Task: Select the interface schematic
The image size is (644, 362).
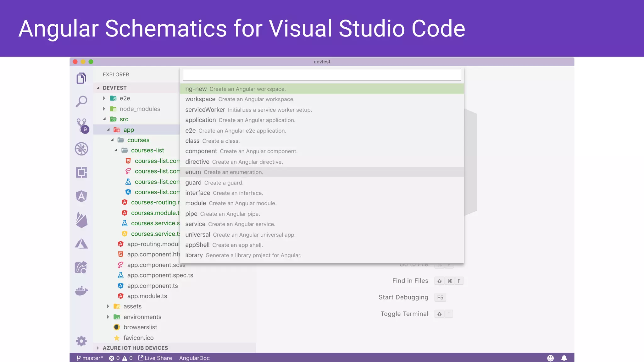Action: [x=322, y=193]
